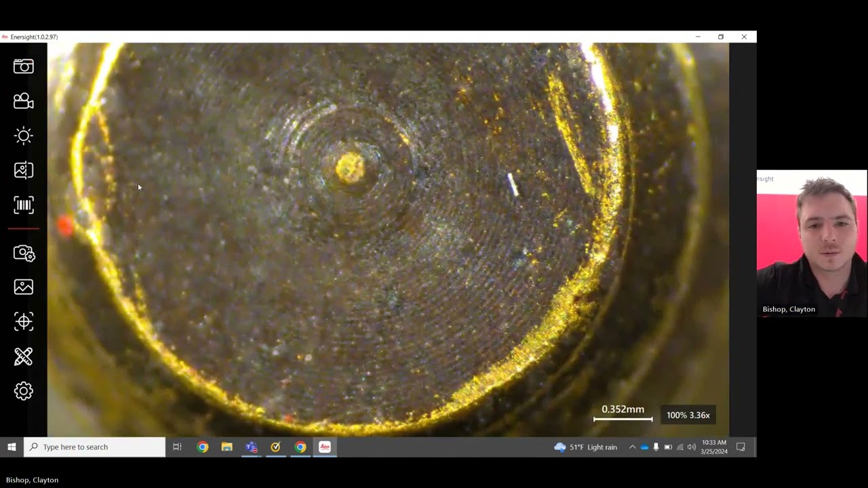Activate the crosshair focus target tool
Screen dimensions: 868x488
tap(24, 321)
